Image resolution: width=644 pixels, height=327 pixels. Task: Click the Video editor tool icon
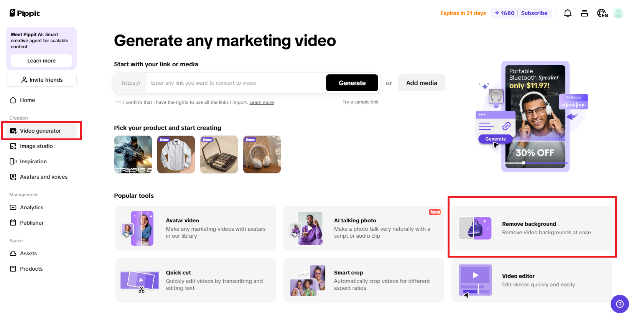tap(475, 280)
